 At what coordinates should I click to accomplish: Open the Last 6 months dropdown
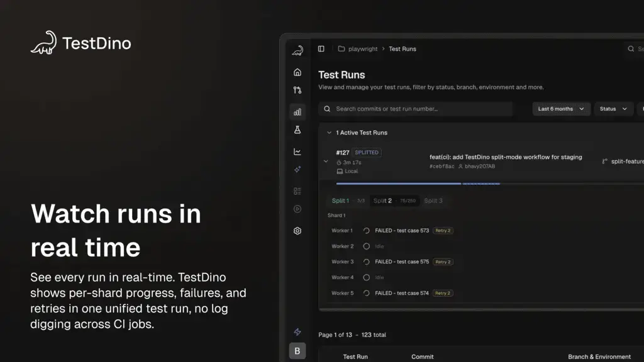(561, 109)
